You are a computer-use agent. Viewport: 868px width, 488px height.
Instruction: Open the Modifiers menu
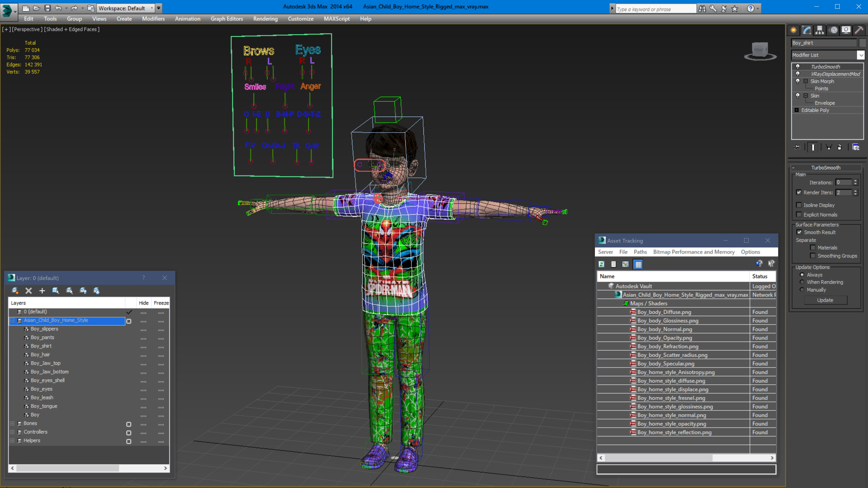pos(153,19)
